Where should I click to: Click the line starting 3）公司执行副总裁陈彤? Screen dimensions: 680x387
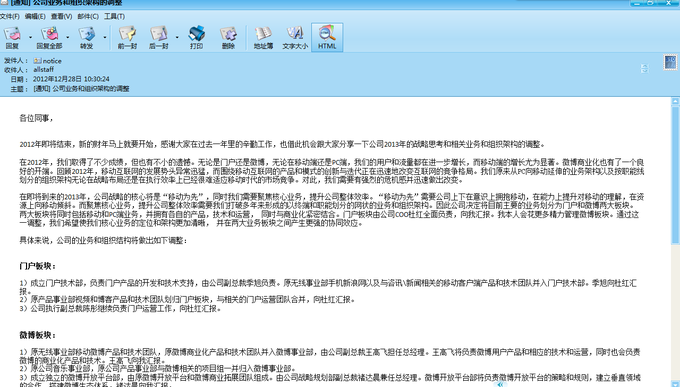coord(120,308)
